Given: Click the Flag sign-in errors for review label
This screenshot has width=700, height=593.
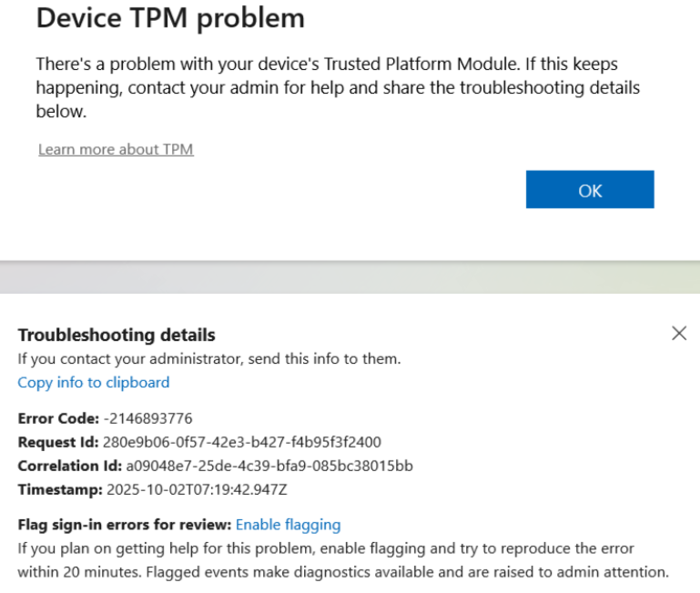Looking at the screenshot, I should [125, 525].
